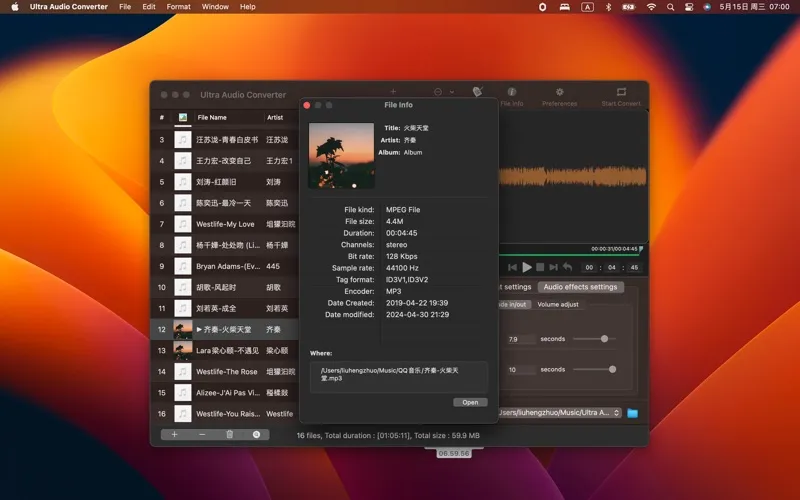Image resolution: width=800 pixels, height=500 pixels.
Task: Select the playing row 齐秦-火柴天堂
Action: pos(224,330)
